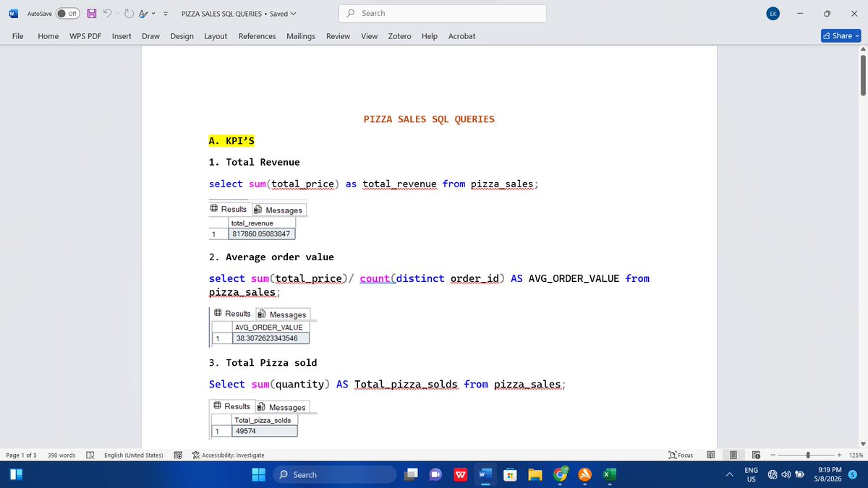Screen dimensions: 868x488
Task: Click the "A. KPI'S" highlighted heading
Action: (231, 140)
